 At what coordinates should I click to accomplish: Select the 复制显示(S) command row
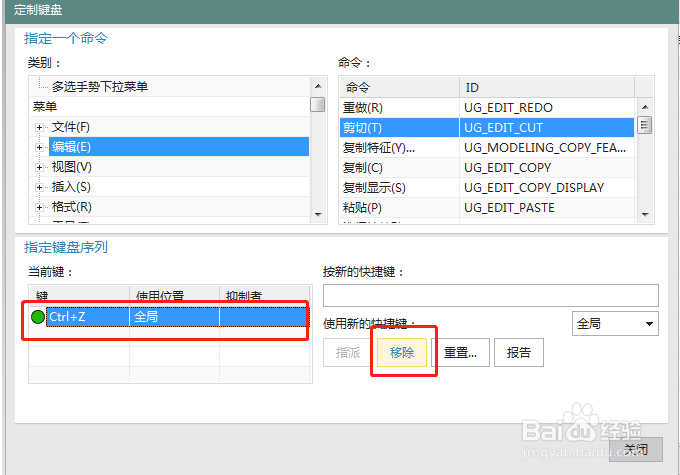coord(487,187)
